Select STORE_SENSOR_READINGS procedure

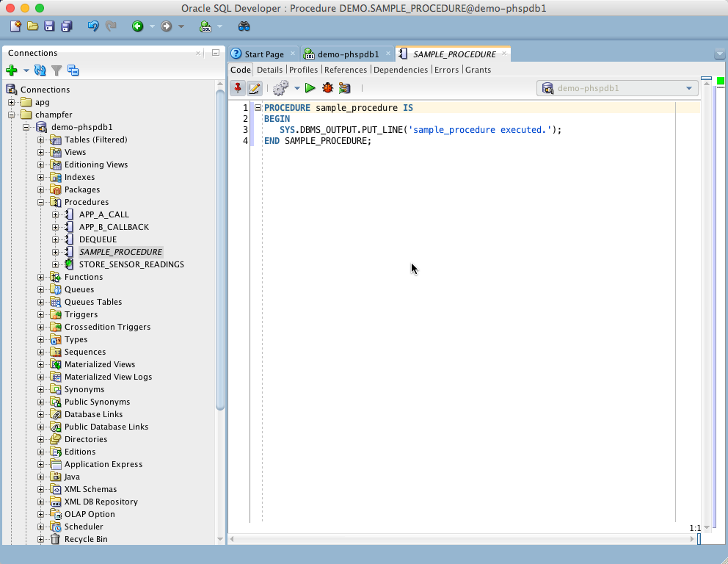(131, 264)
